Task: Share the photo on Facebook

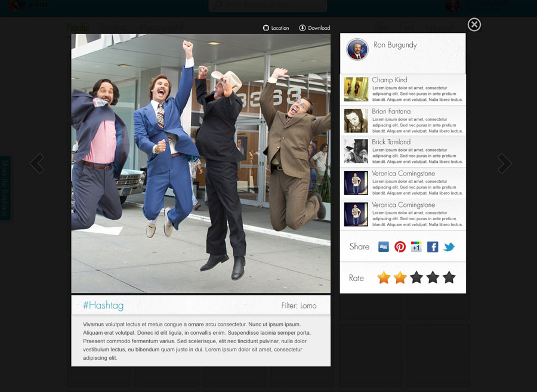Action: click(433, 246)
